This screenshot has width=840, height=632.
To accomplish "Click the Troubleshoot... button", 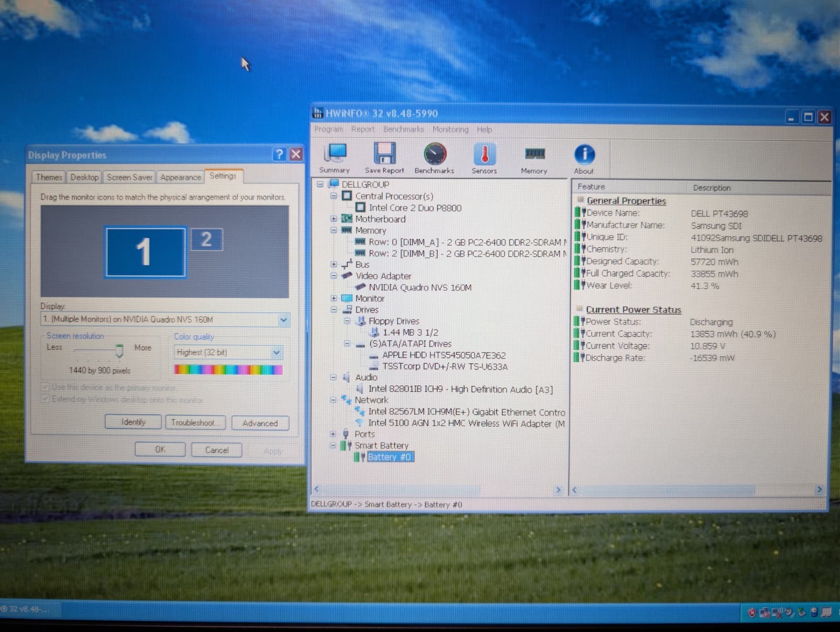I will pos(195,423).
